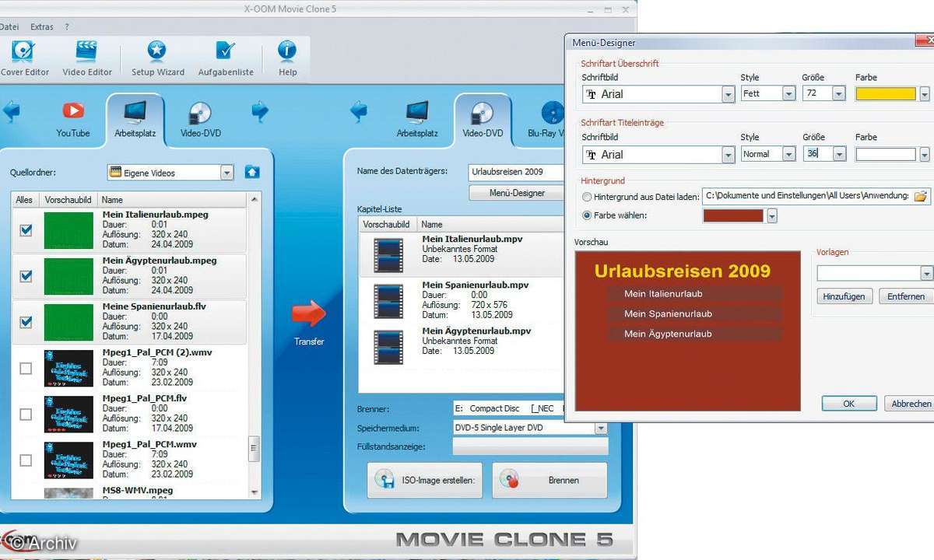This screenshot has width=934, height=560.
Task: Uncheck Meine Spanienurlaub.flv checkbox
Action: [x=26, y=322]
